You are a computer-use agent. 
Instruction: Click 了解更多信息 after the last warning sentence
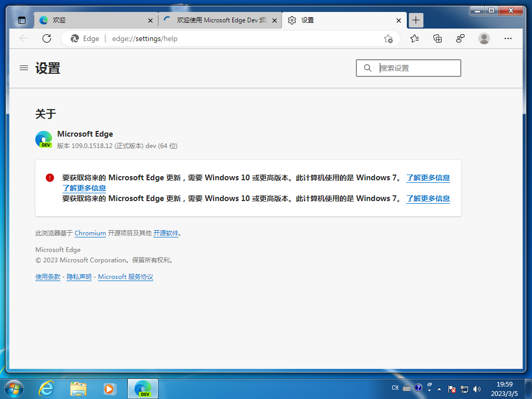[428, 198]
